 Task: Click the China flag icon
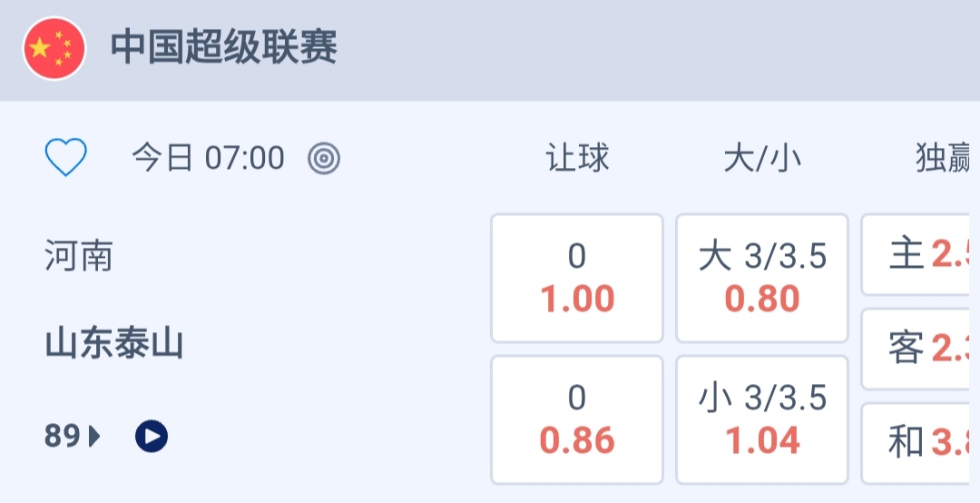[54, 48]
